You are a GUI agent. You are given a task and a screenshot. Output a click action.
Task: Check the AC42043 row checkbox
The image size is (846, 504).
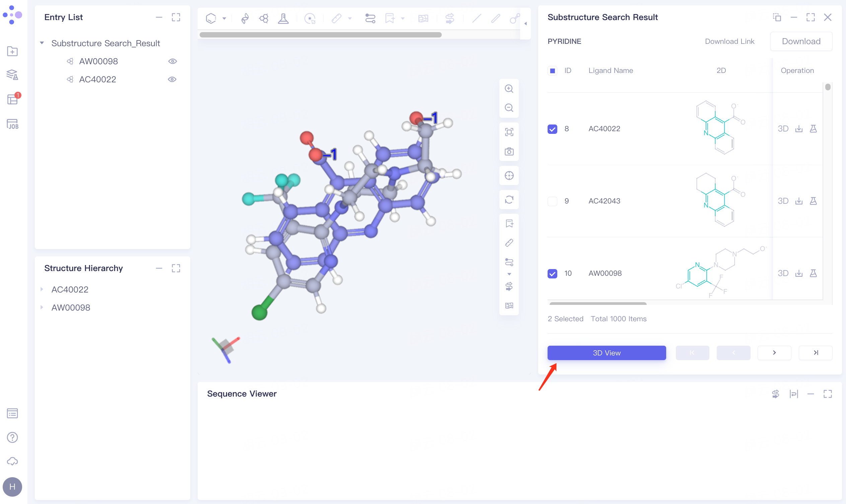point(552,201)
